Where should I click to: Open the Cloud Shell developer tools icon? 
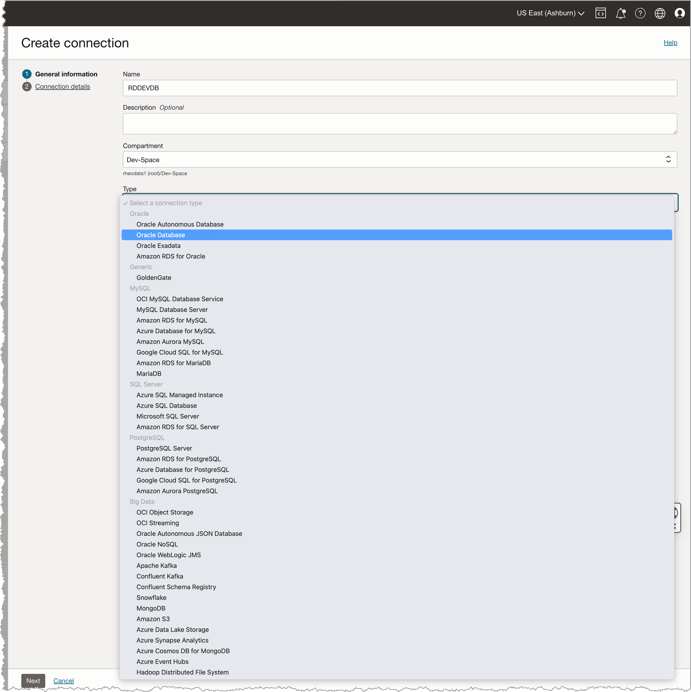pos(600,13)
